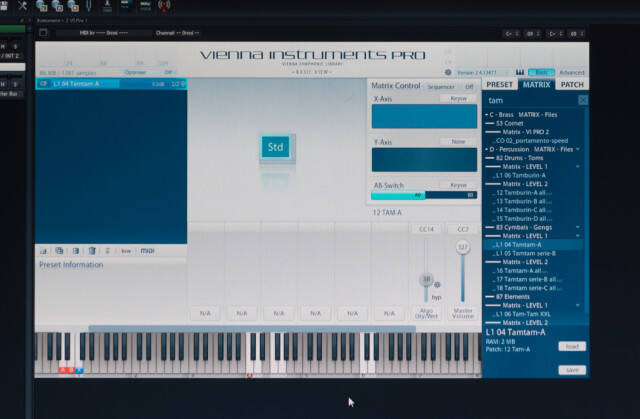Screen dimensions: 640x419
Task: Open the PRESET tab
Action: pos(500,84)
